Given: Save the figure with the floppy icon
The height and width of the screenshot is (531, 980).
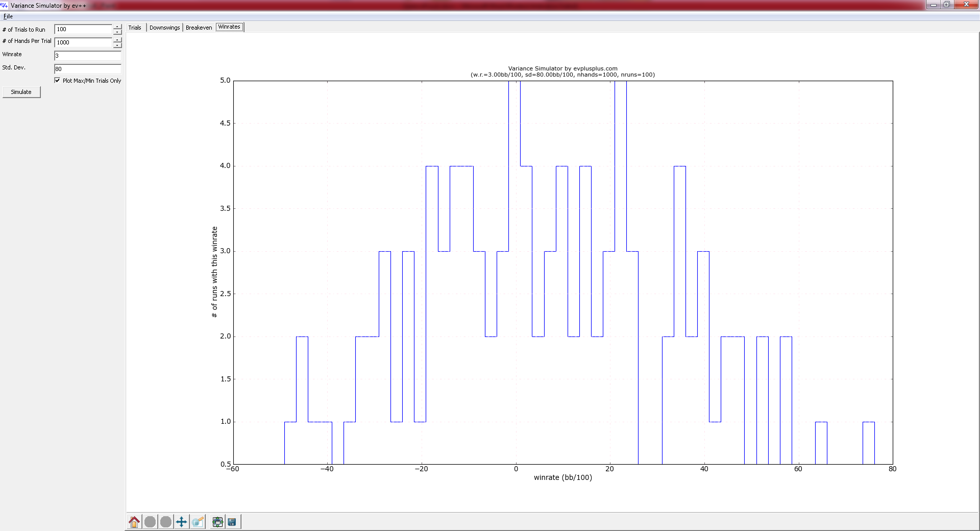Looking at the screenshot, I should pos(232,522).
